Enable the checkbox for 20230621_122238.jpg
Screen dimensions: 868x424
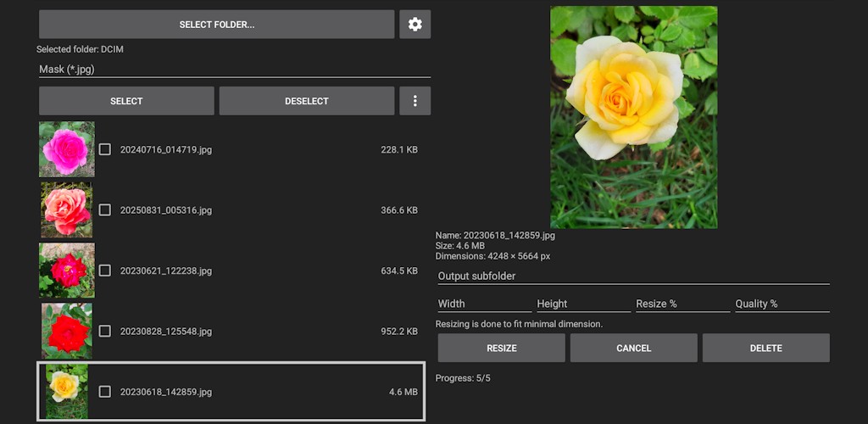pyautogui.click(x=105, y=271)
